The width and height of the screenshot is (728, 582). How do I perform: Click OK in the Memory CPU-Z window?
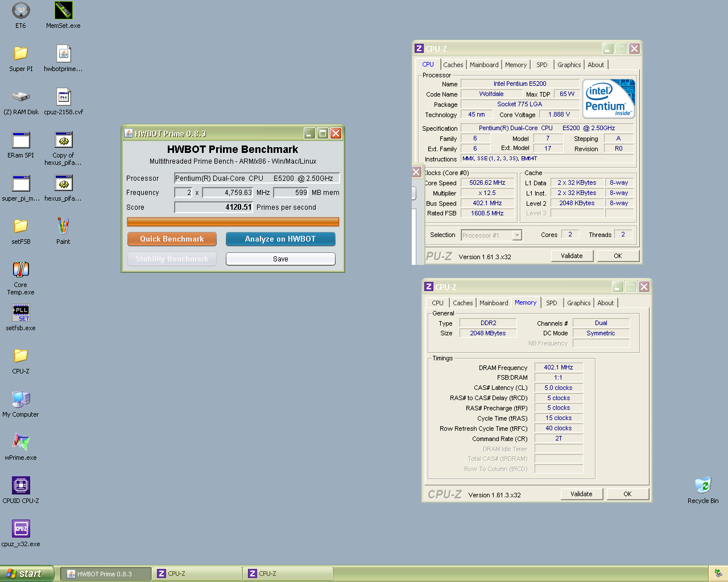(627, 494)
